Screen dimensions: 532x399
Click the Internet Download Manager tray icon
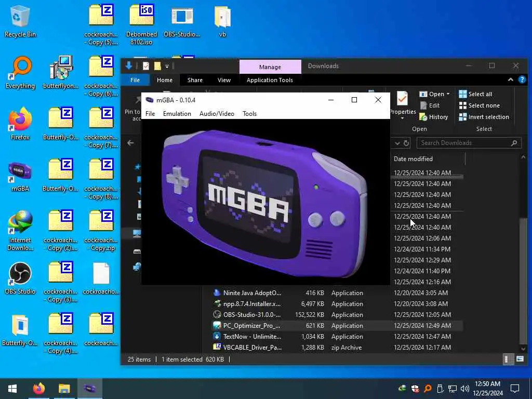[403, 389]
